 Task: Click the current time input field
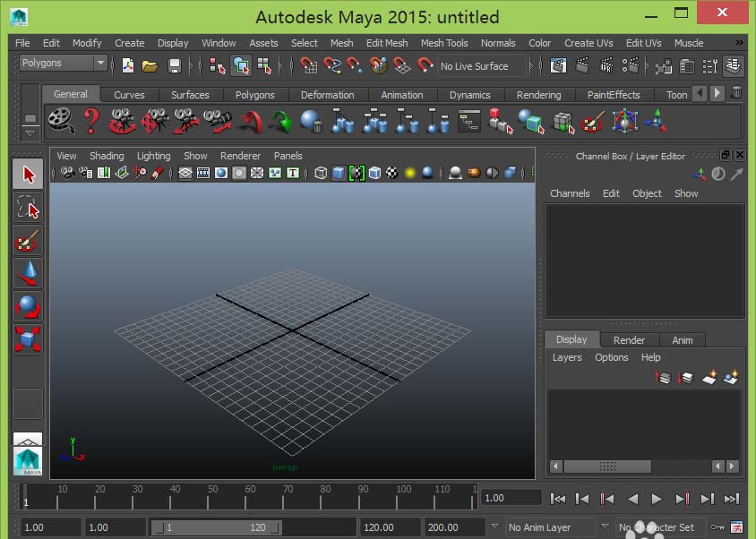[x=511, y=498]
